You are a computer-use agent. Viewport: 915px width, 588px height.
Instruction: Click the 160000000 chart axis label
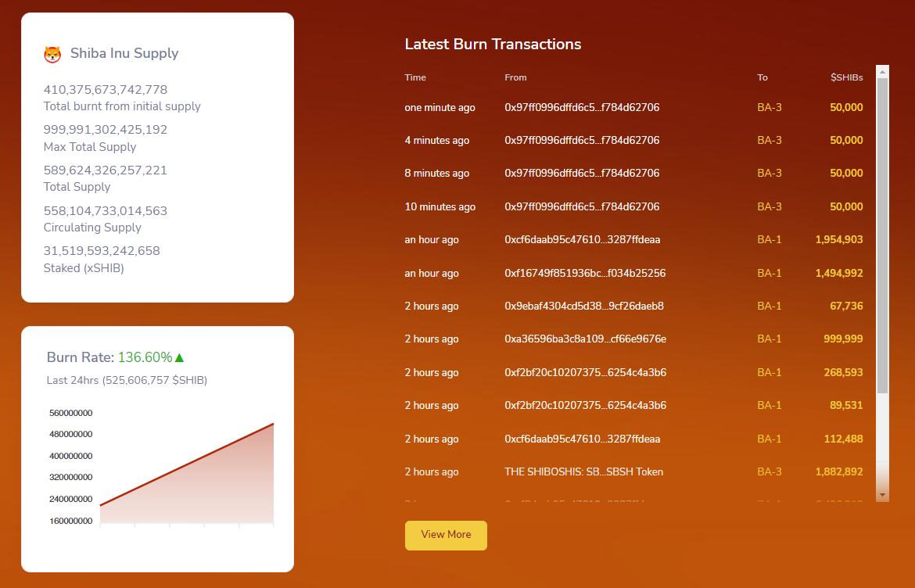(x=71, y=521)
